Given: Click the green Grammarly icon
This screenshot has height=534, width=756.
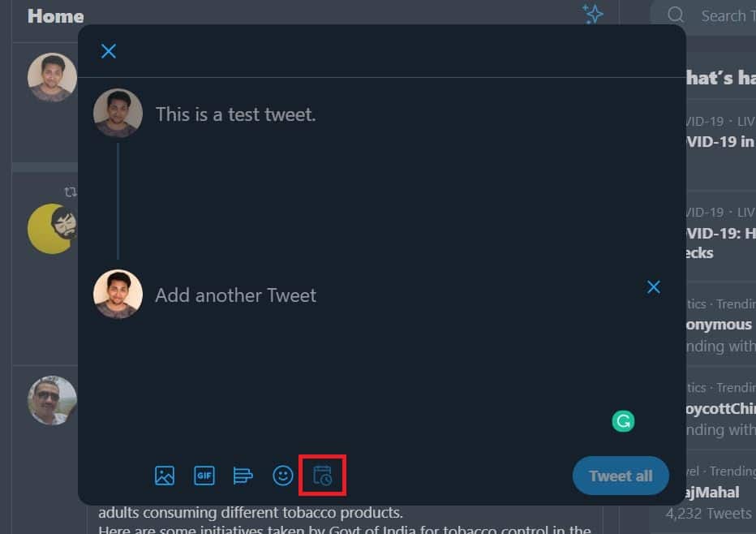Looking at the screenshot, I should (623, 421).
